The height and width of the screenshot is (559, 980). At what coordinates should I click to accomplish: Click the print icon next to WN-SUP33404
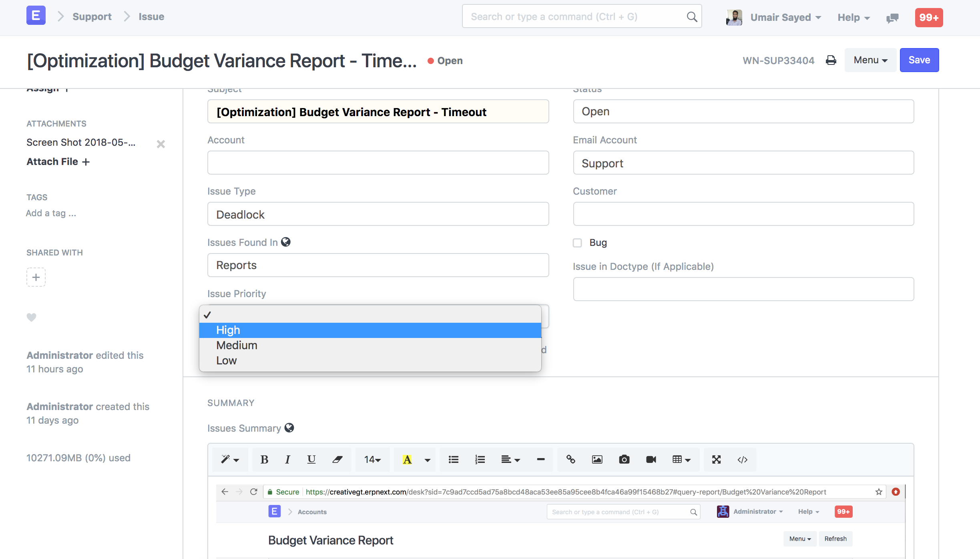(x=831, y=60)
